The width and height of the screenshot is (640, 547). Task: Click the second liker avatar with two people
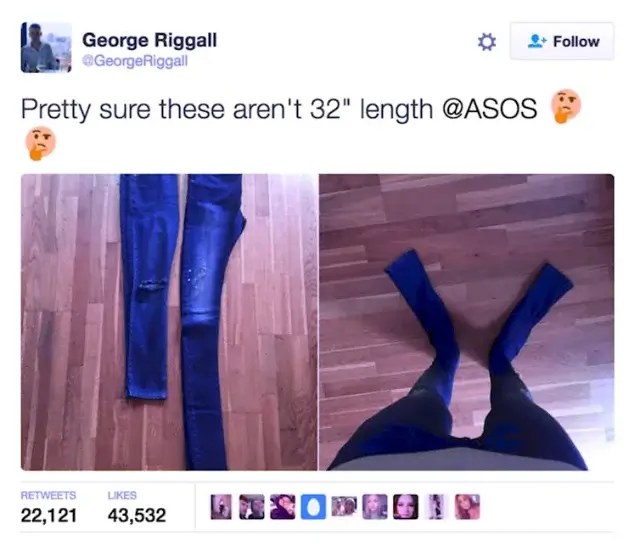(x=252, y=507)
